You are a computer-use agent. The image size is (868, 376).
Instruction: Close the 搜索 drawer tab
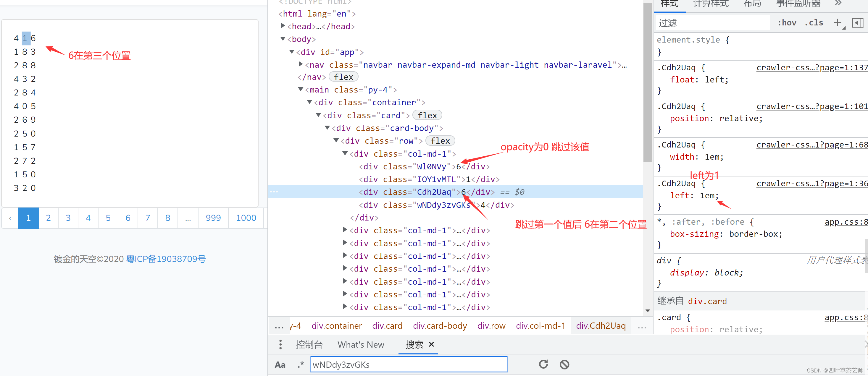[431, 344]
